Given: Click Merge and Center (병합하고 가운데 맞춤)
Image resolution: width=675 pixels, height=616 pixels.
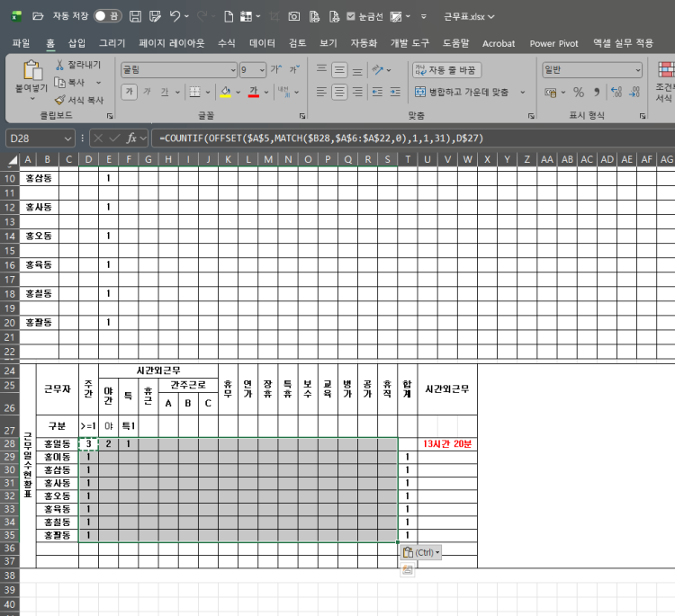Looking at the screenshot, I should pos(462,92).
